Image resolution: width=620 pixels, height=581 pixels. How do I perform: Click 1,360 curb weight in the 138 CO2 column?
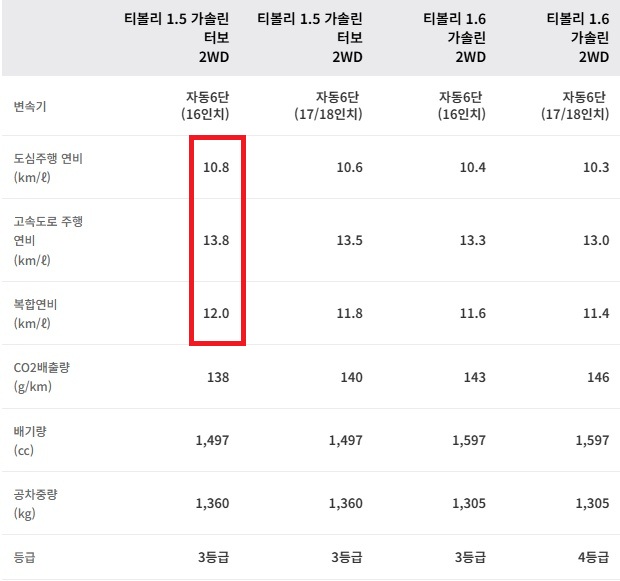[212, 503]
